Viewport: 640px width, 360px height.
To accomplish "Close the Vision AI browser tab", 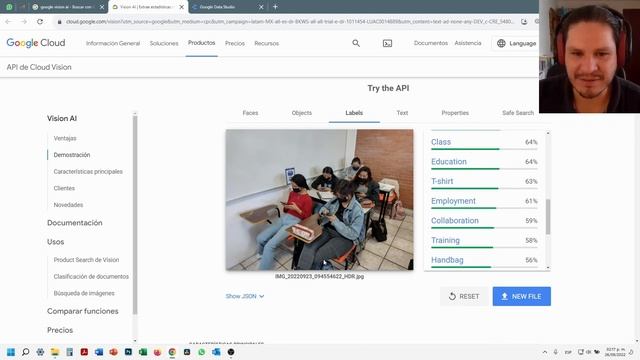I will click(182, 7).
